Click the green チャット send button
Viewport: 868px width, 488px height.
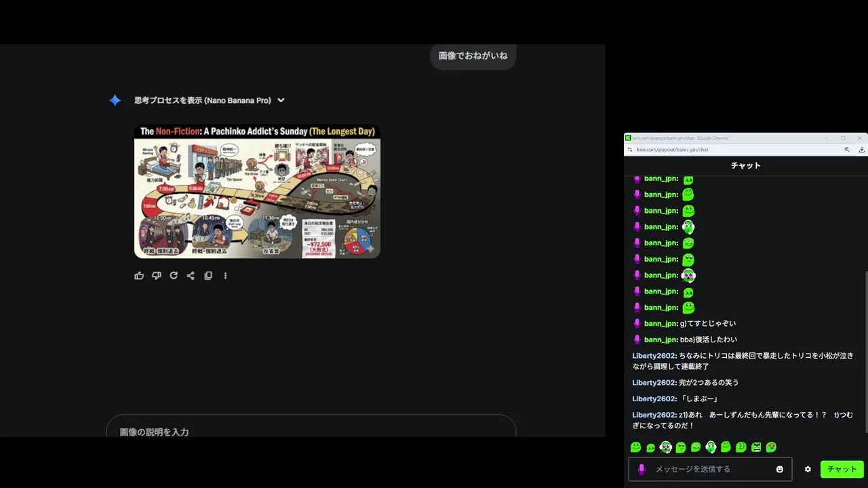[x=842, y=469]
